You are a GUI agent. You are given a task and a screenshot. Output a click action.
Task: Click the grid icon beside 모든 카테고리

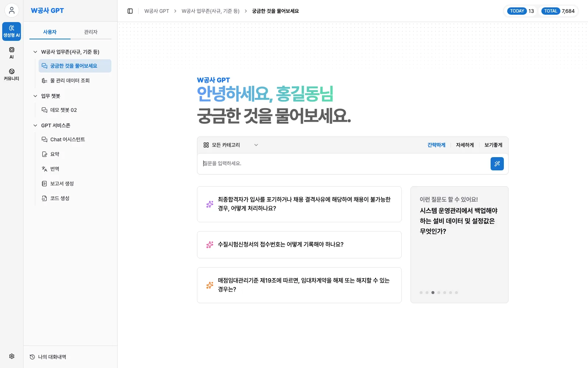click(206, 145)
